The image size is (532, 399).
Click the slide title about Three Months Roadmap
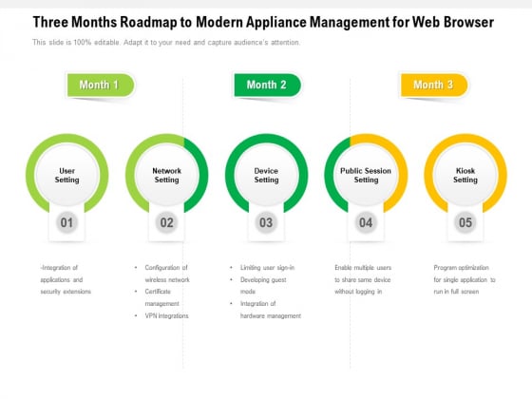tap(263, 23)
